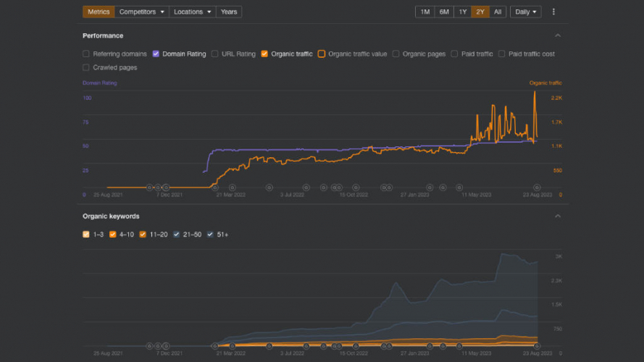The height and width of the screenshot is (362, 644).
Task: Tick the Crawled pages checkbox
Action: pyautogui.click(x=86, y=67)
